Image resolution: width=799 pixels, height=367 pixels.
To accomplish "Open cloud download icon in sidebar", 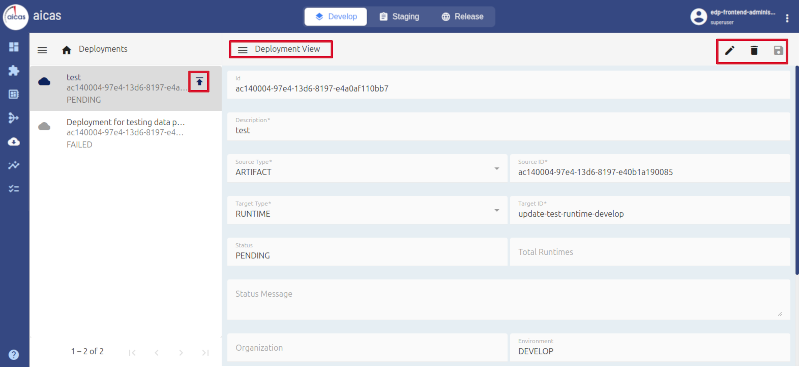I will (14, 142).
